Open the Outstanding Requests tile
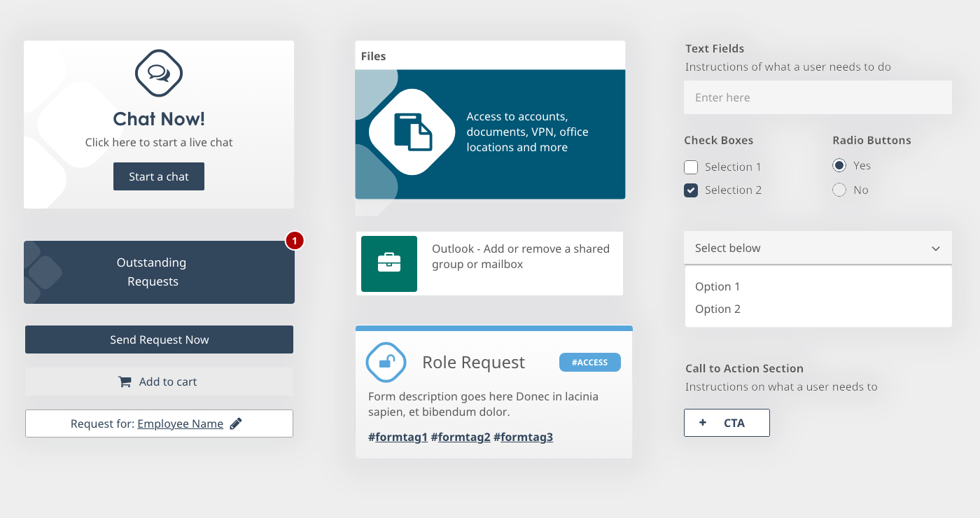This screenshot has height=518, width=980. click(x=159, y=272)
